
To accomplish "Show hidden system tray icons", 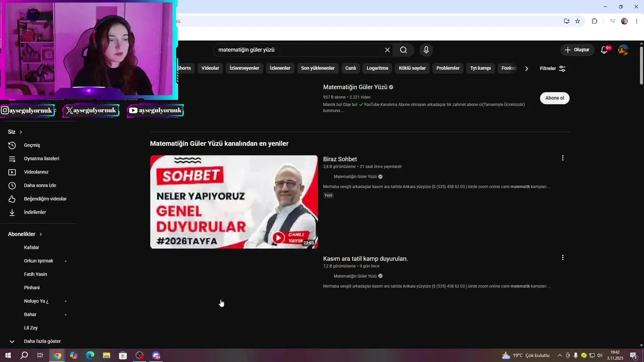I will (x=559, y=355).
